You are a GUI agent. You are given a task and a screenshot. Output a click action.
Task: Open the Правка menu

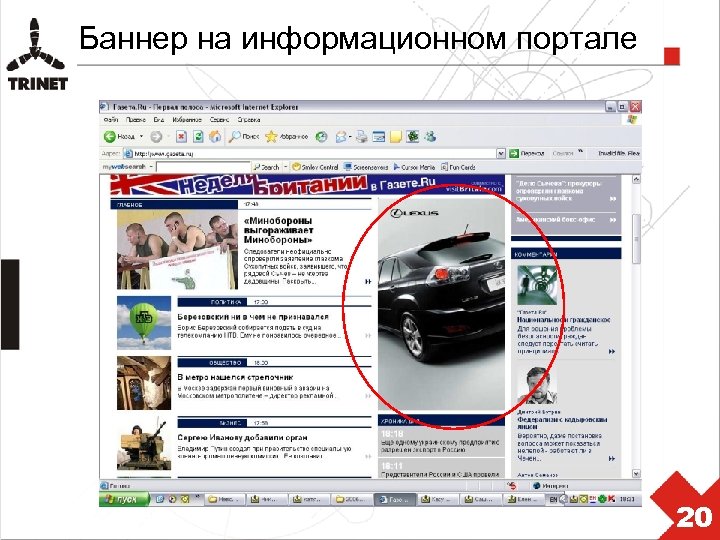click(x=136, y=120)
